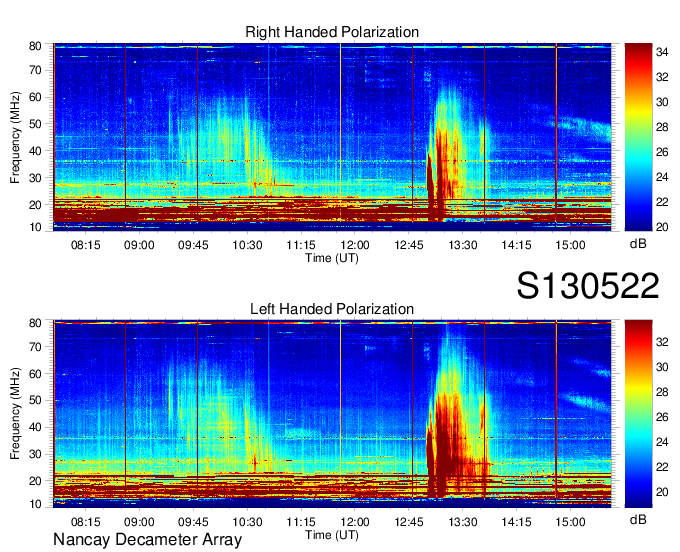Screen dimensions: 680x552
Task: Click the 40 frequency tick on the Left Handed plot
Action: [x=35, y=427]
